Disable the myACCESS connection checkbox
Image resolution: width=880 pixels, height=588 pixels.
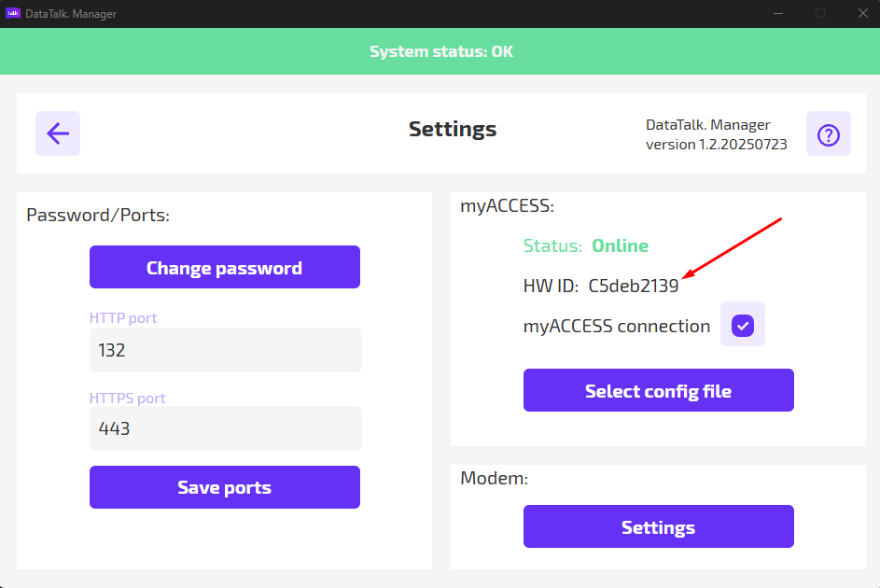pyautogui.click(x=742, y=325)
